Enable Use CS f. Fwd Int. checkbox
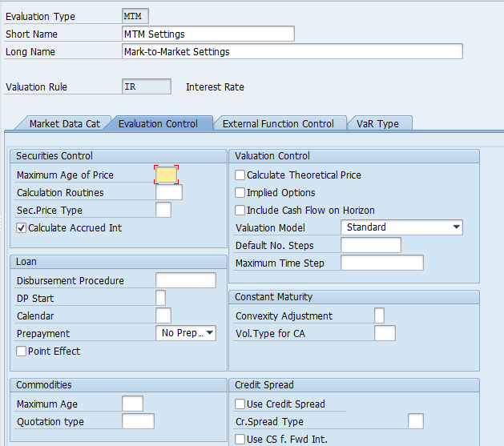 (x=240, y=439)
